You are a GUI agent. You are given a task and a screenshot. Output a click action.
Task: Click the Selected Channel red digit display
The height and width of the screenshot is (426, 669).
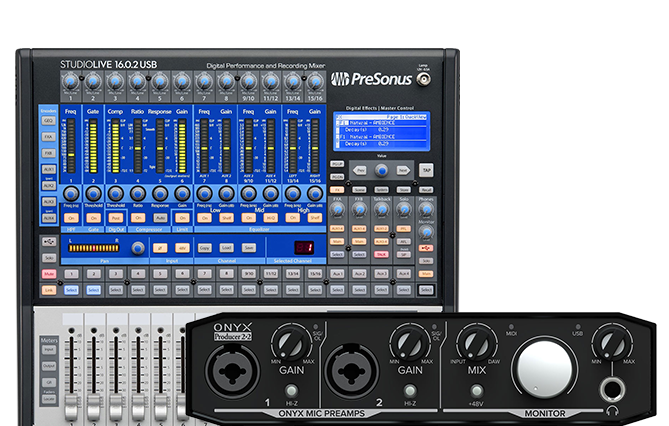(304, 248)
